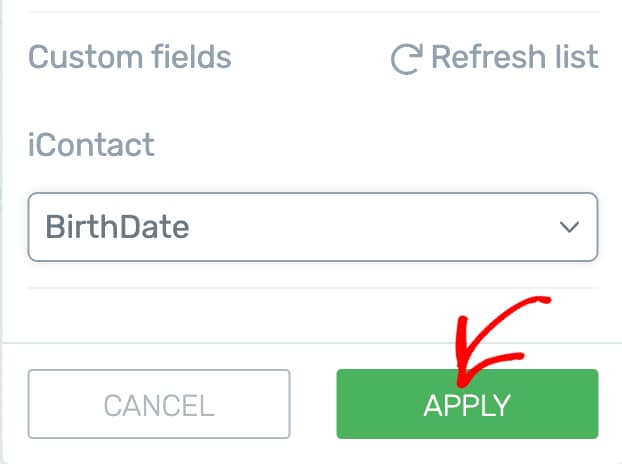Click the white outlined CANCEL button
622x464 pixels.
click(x=159, y=404)
